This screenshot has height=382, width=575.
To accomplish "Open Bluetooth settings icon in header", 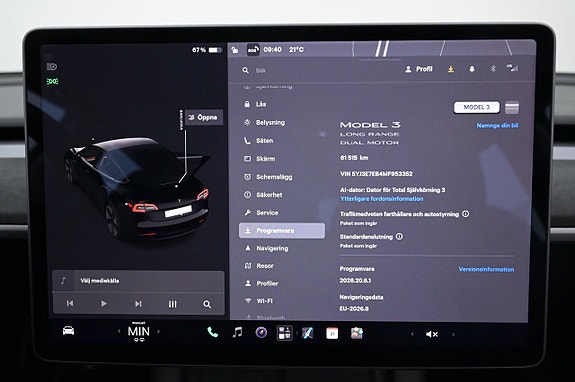I will (x=493, y=69).
